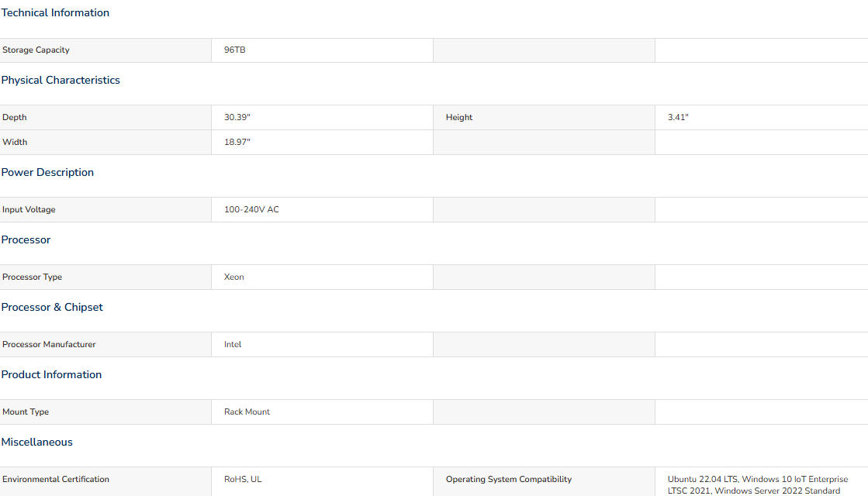Click the Input Voltage label
Image resolution: width=868 pixels, height=496 pixels.
pos(29,209)
